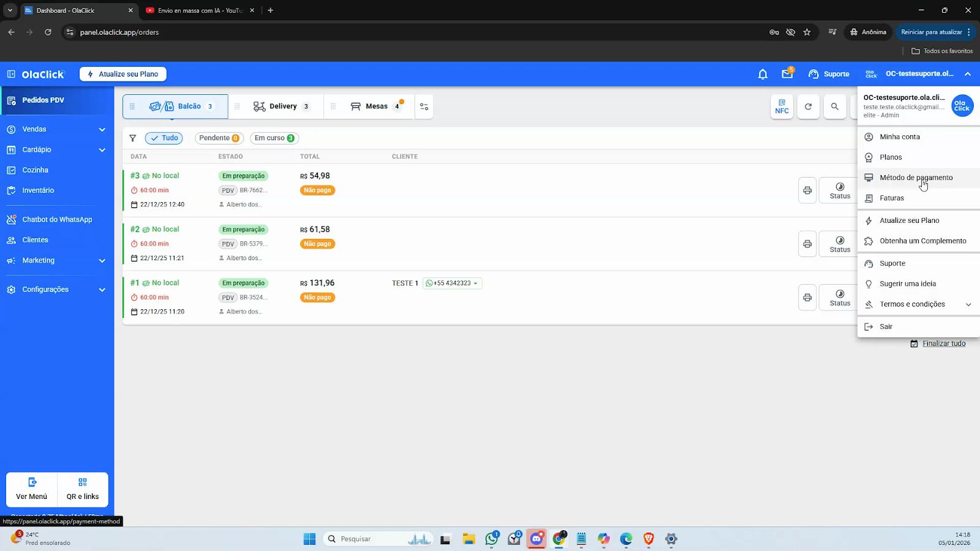Click the Atualize seu Plano button
Image resolution: width=980 pixels, height=551 pixels.
(x=123, y=74)
